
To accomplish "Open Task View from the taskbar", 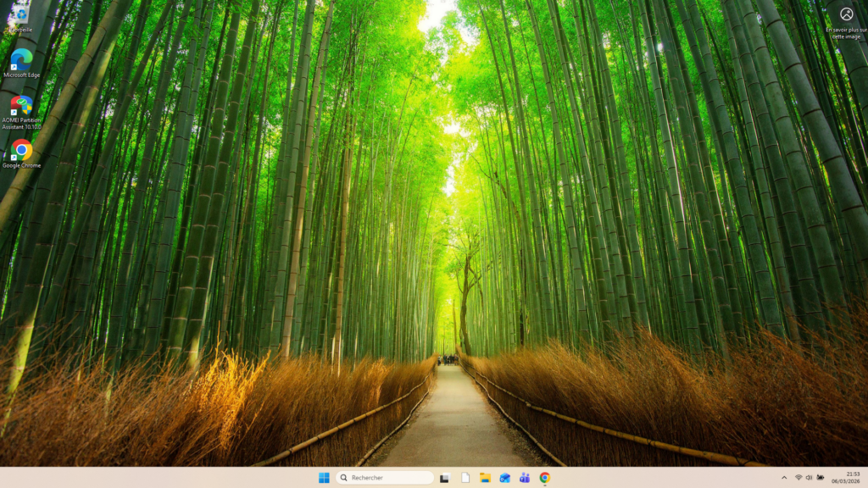I will 444,478.
